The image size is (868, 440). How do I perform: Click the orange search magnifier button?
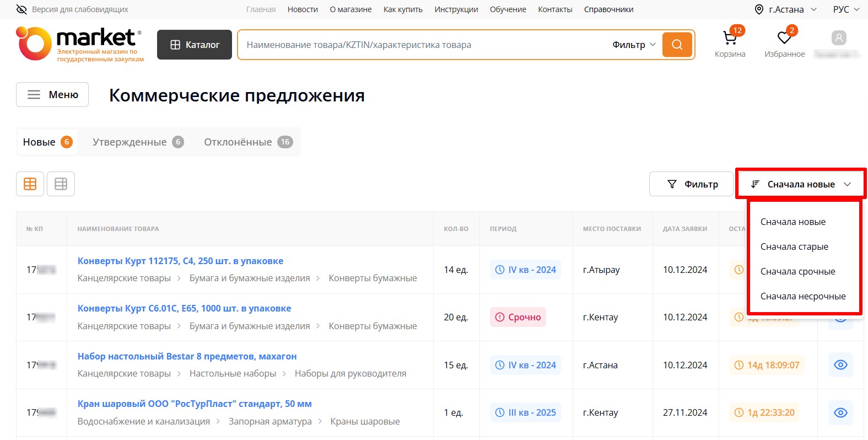coord(677,45)
